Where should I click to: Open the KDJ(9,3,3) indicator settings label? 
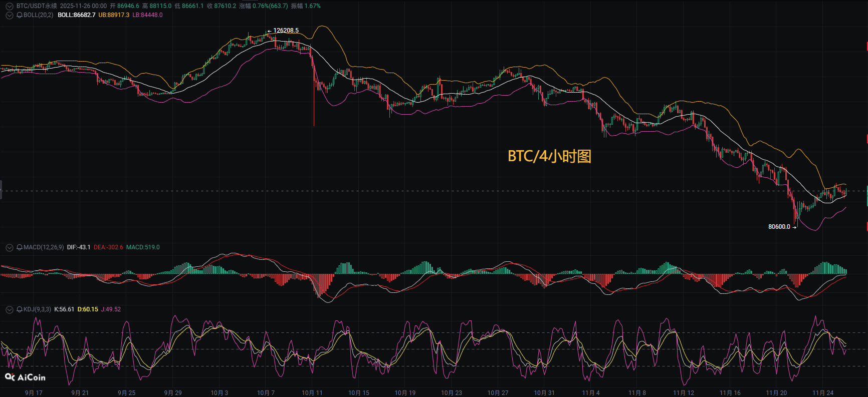coord(37,309)
